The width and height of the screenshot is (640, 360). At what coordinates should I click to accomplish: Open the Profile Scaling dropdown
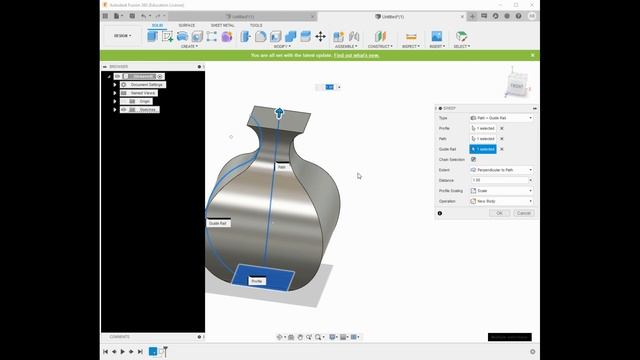click(x=501, y=191)
